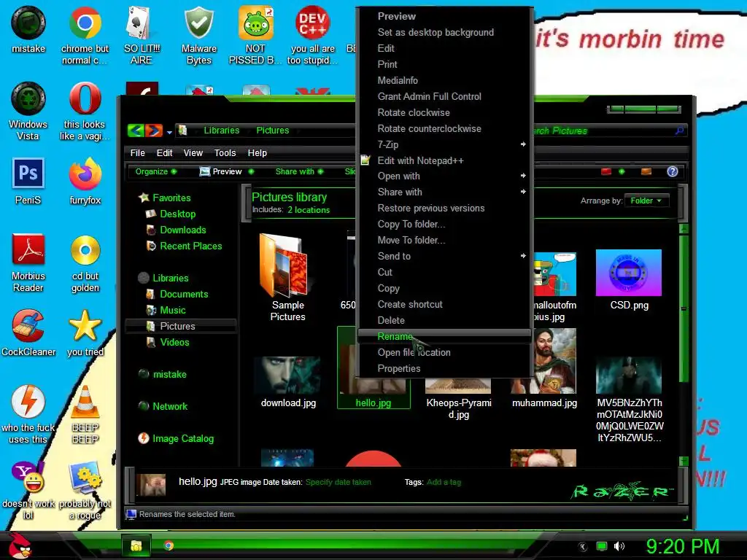The height and width of the screenshot is (560, 747).
Task: Choose 'Edit with Notepad++' entry
Action: [444, 160]
